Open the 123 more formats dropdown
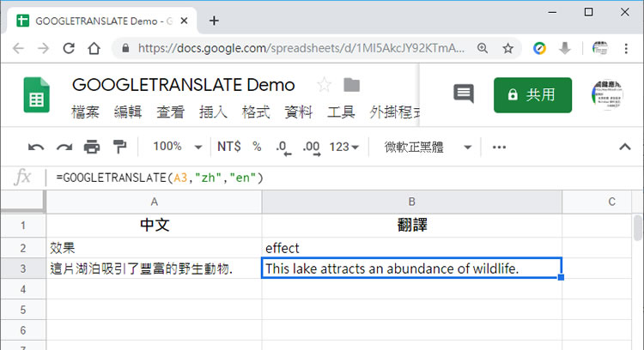Image resolution: width=644 pixels, height=350 pixels. coord(343,147)
